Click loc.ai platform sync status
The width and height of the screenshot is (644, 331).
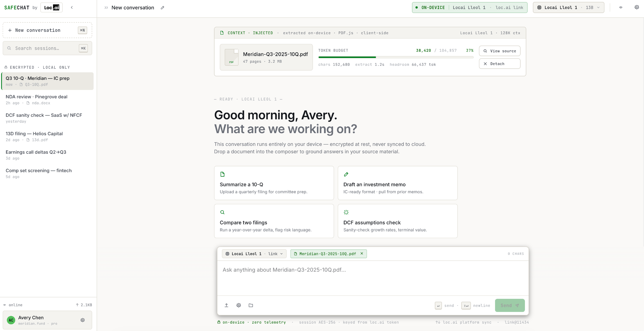pos(464,322)
